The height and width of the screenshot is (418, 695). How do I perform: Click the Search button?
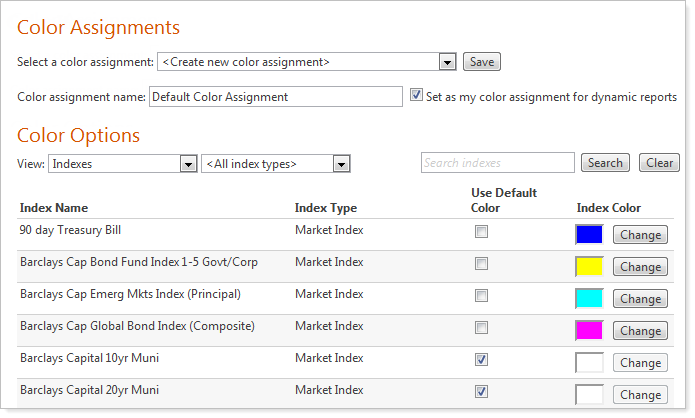(x=605, y=163)
